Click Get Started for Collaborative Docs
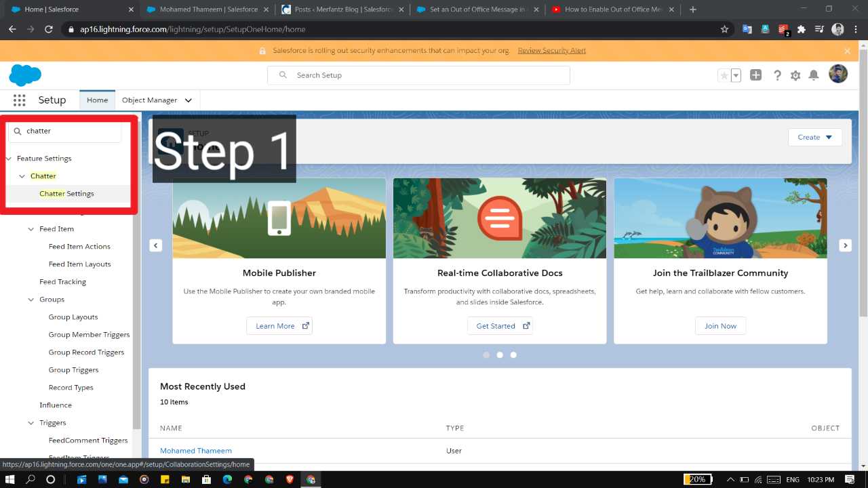 click(500, 326)
